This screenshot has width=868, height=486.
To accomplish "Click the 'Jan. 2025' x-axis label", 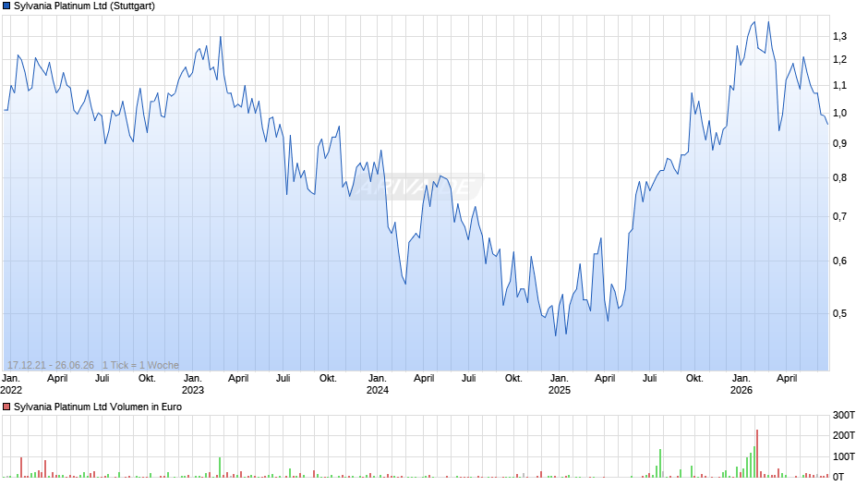I will click(x=559, y=384).
